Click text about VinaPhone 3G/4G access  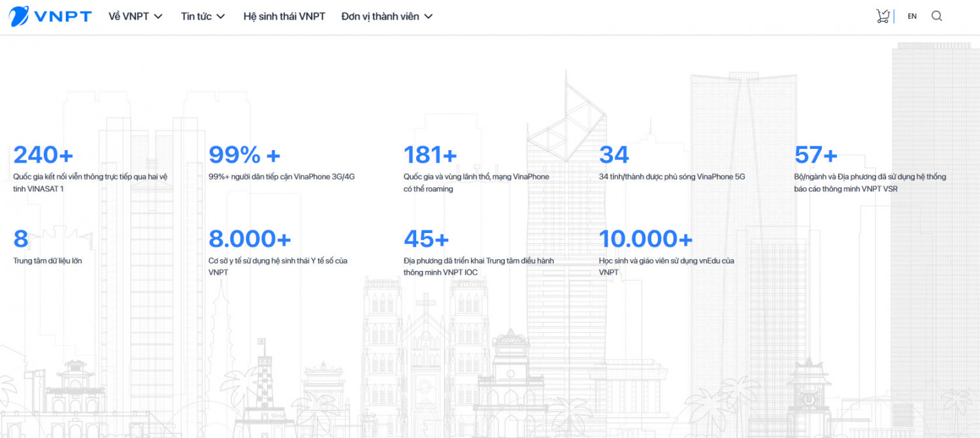[282, 177]
